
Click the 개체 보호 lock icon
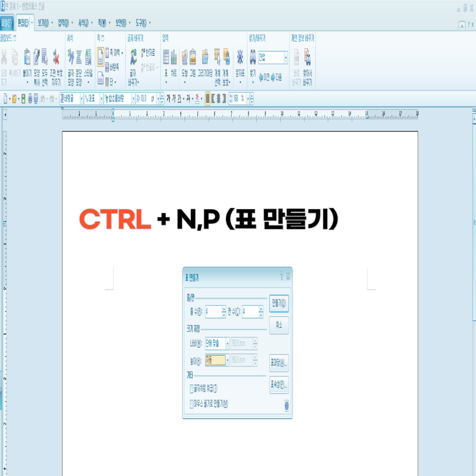point(226,57)
